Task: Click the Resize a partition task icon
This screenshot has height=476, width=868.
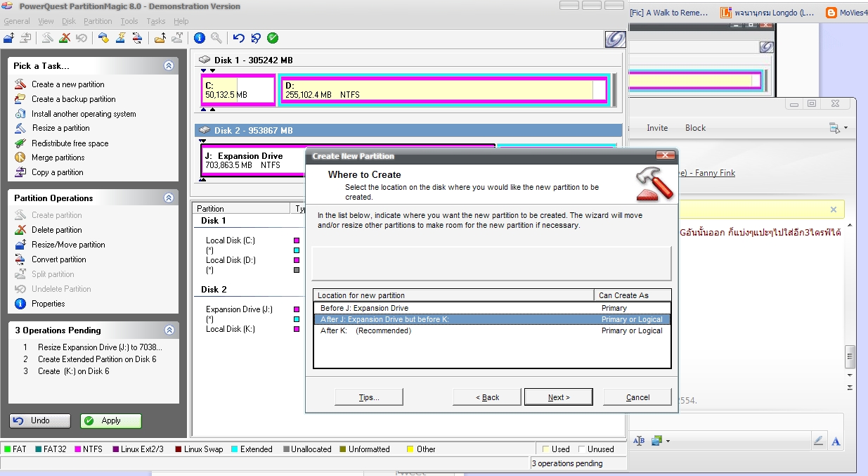Action: (x=20, y=128)
